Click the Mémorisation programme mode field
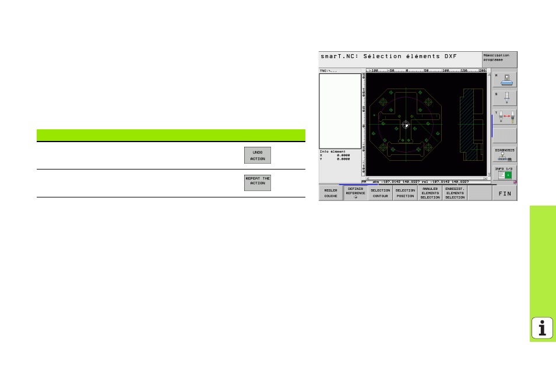Screen dimensions: 556x392 [499, 59]
